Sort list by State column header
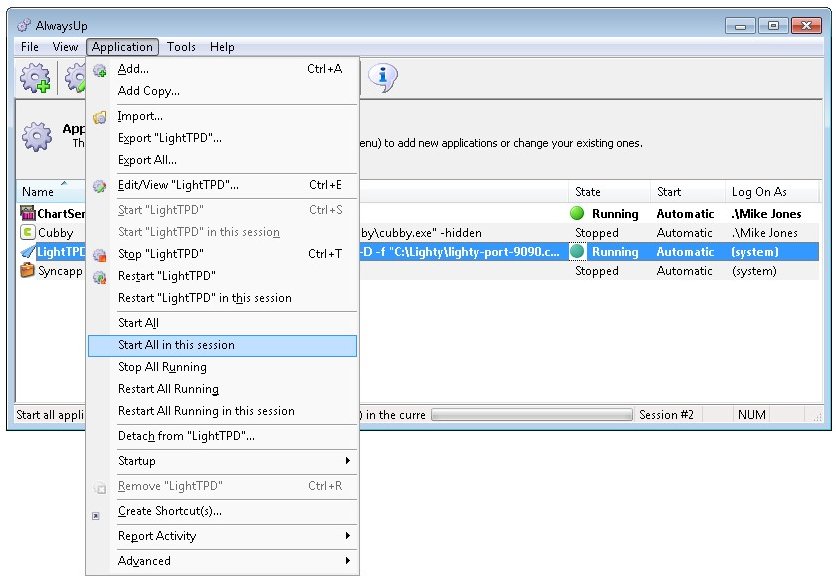The width and height of the screenshot is (836, 583). point(610,191)
